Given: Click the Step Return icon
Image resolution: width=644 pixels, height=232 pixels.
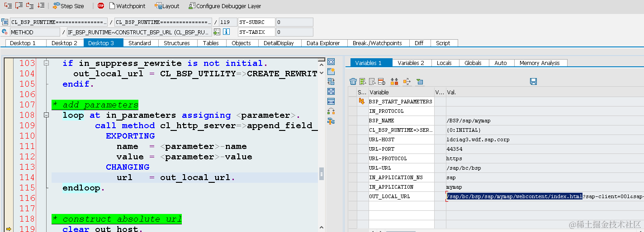Looking at the screenshot, I should point(30,5).
